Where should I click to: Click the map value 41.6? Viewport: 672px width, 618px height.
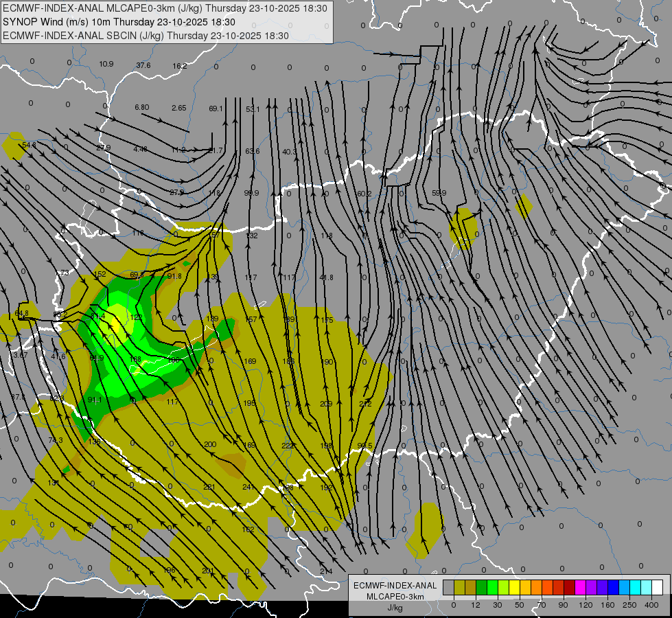(58, 356)
